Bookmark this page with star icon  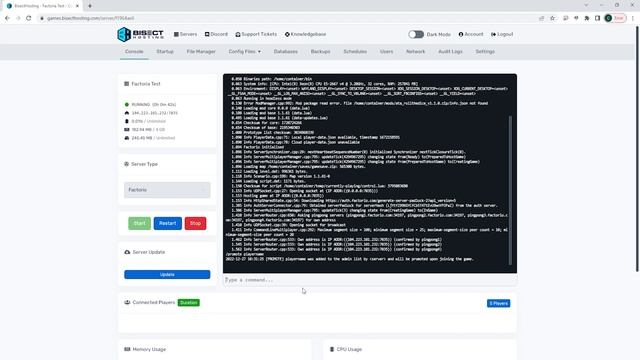552,18
